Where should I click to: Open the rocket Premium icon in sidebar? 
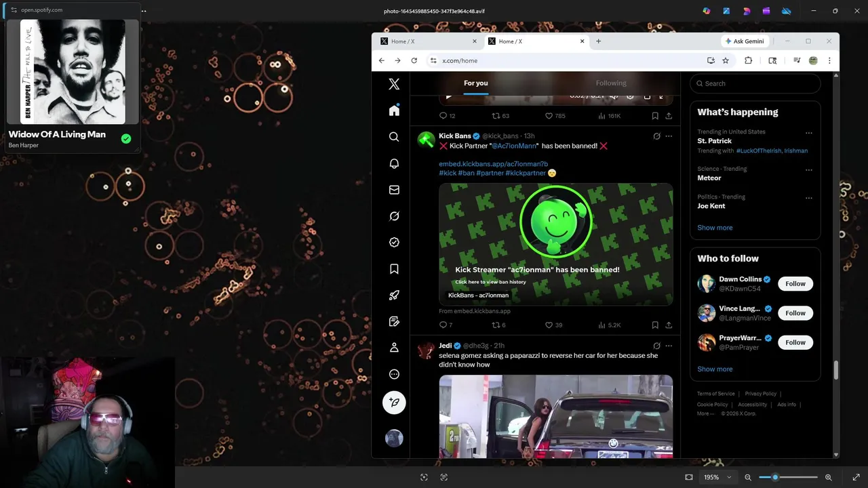tap(394, 295)
